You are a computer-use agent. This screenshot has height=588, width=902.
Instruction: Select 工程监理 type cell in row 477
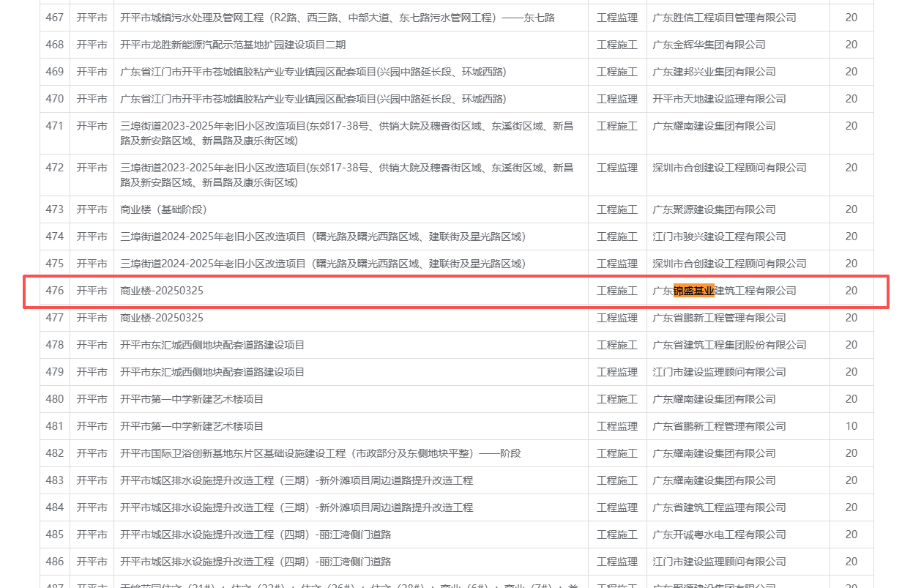[x=616, y=318]
